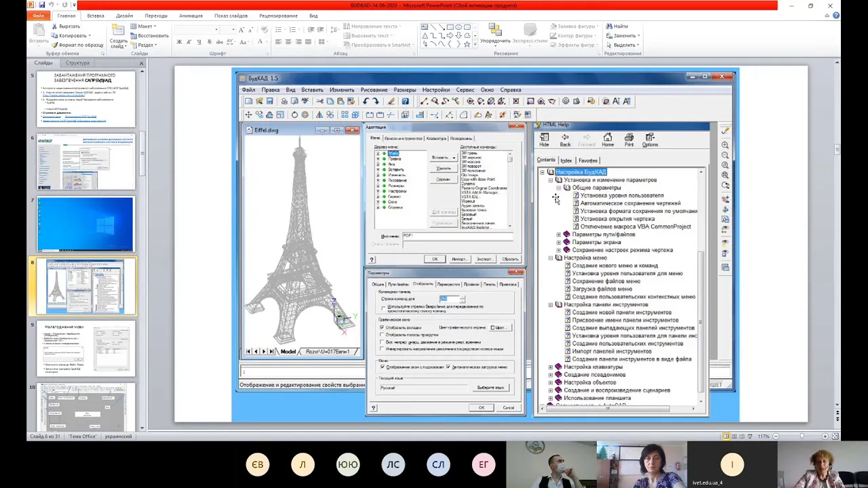The image size is (868, 488).
Task: Switch to Структура outline pane tab
Action: [x=77, y=63]
